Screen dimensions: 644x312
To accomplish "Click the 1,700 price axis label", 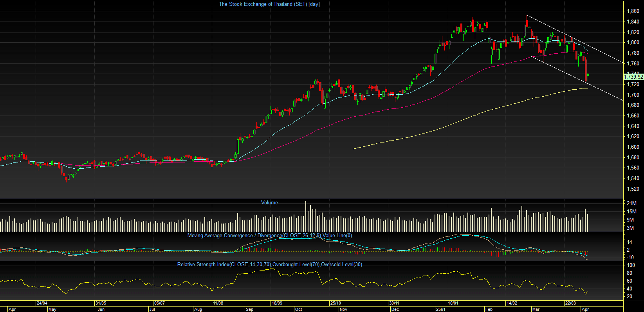I will pyautogui.click(x=633, y=95).
